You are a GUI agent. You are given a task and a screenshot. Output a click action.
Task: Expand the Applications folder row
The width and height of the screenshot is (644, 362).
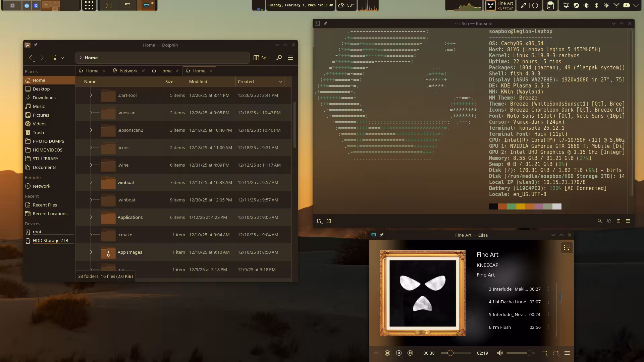tap(91, 217)
